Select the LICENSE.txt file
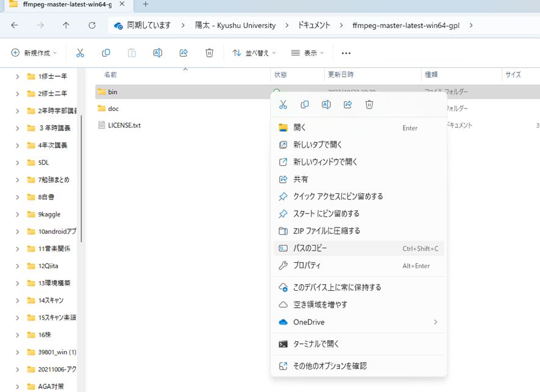 pos(124,126)
